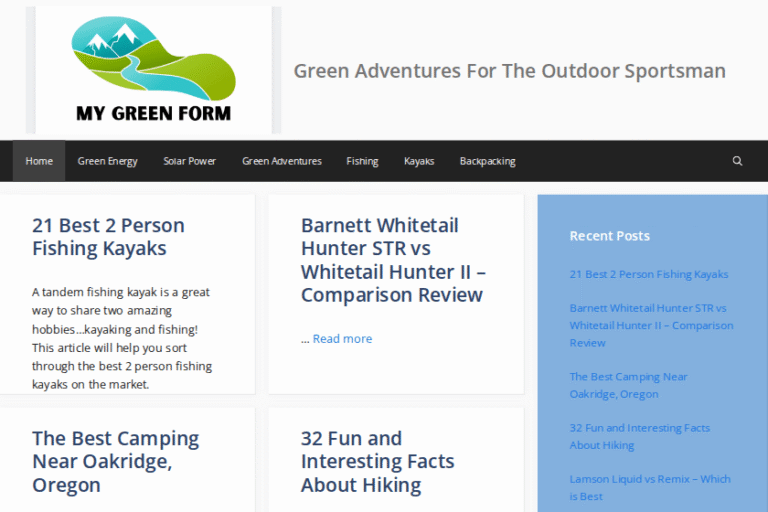Click the site tagline Green Adventures For The Outdoor Sportsman
Viewport: 768px width, 512px height.
[x=509, y=71]
